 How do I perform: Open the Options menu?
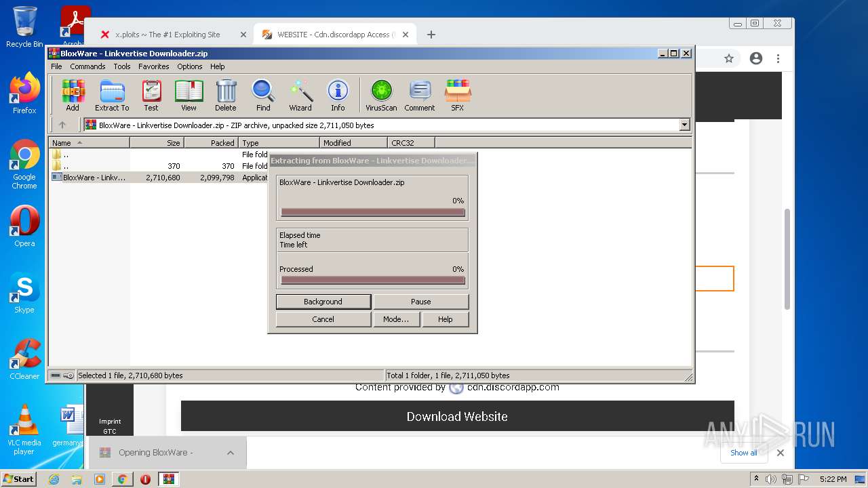190,66
